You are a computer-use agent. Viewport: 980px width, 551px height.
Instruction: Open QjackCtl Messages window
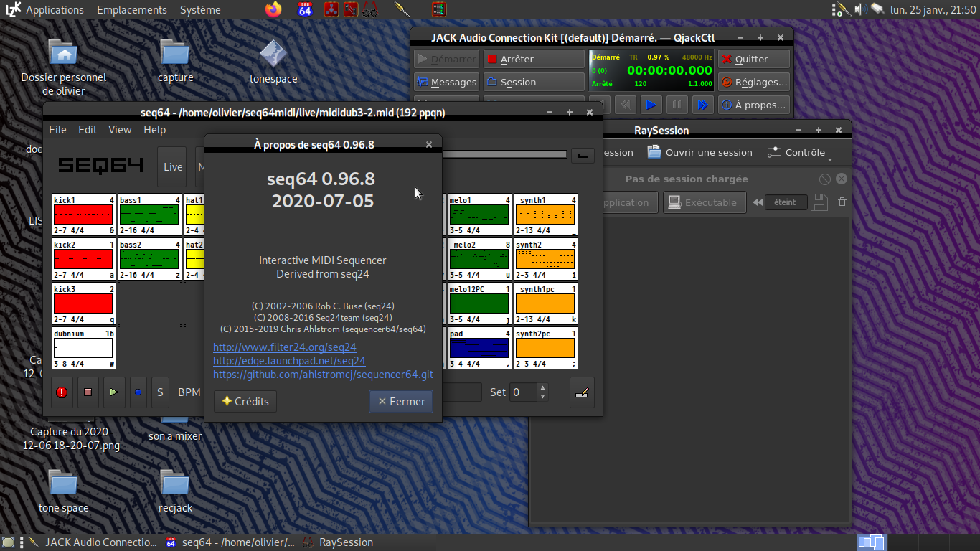point(446,82)
